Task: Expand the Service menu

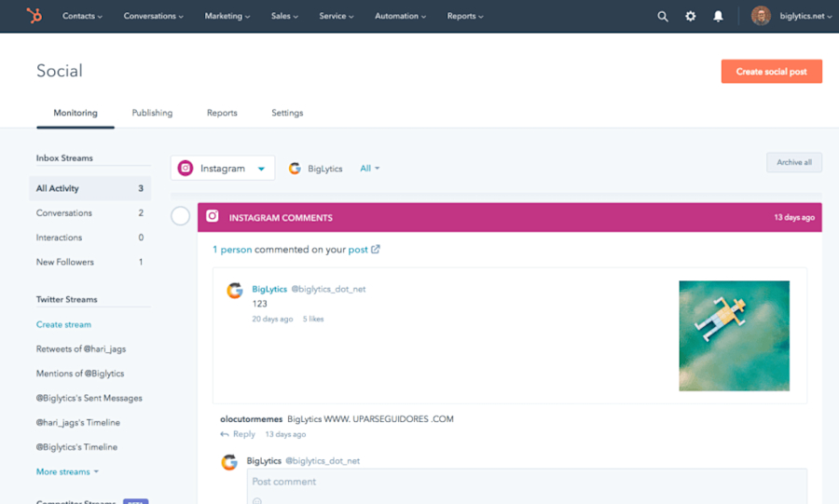Action: 337,16
